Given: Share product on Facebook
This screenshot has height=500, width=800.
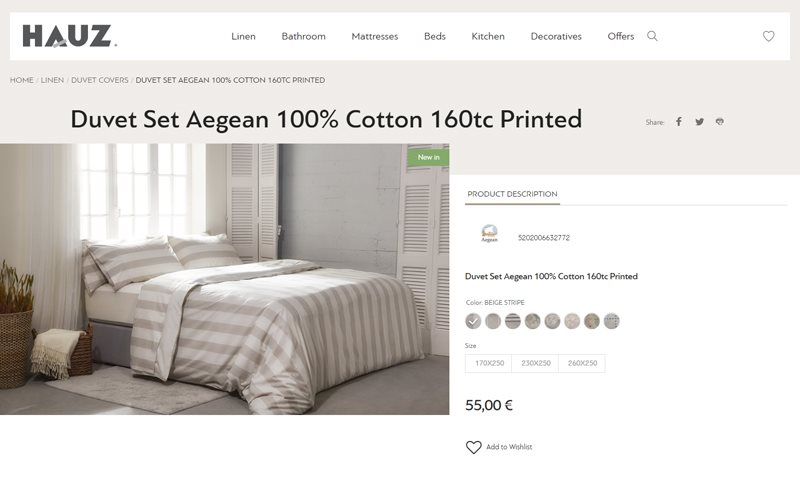Looking at the screenshot, I should point(678,122).
